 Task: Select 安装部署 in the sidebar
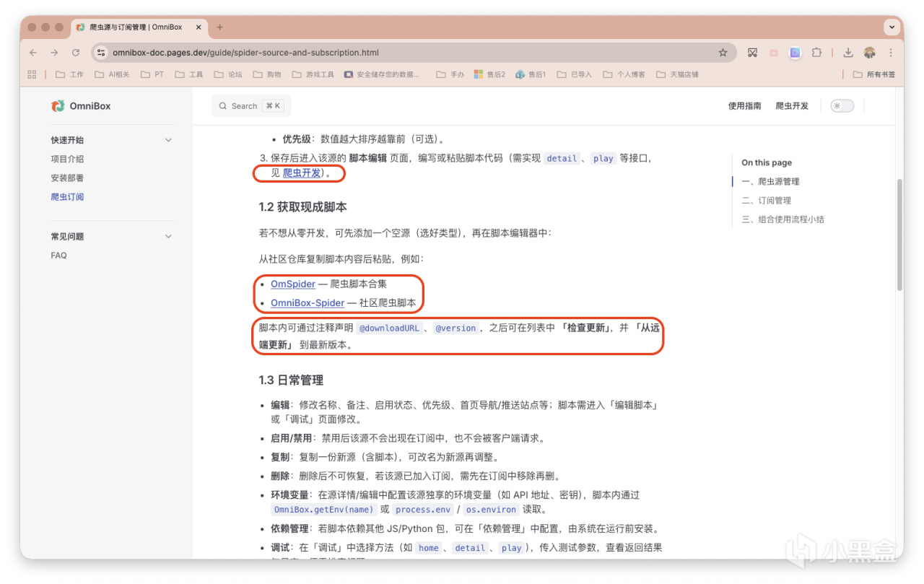click(x=67, y=178)
